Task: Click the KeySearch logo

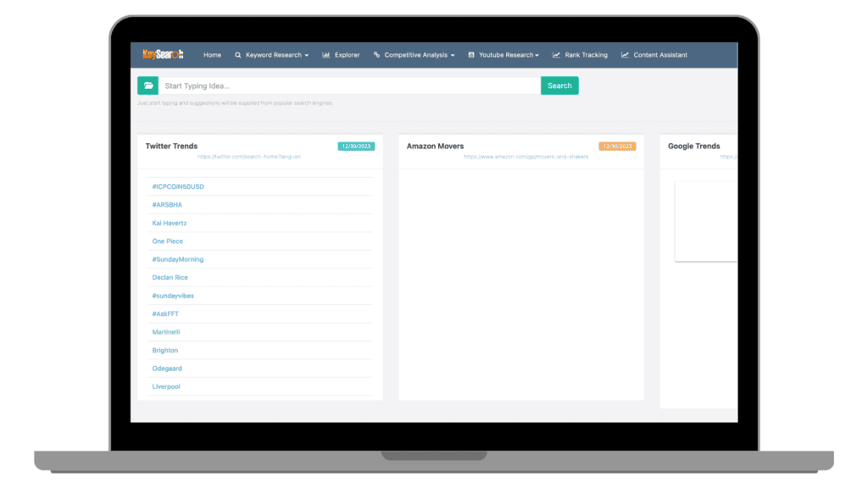Action: tap(163, 54)
